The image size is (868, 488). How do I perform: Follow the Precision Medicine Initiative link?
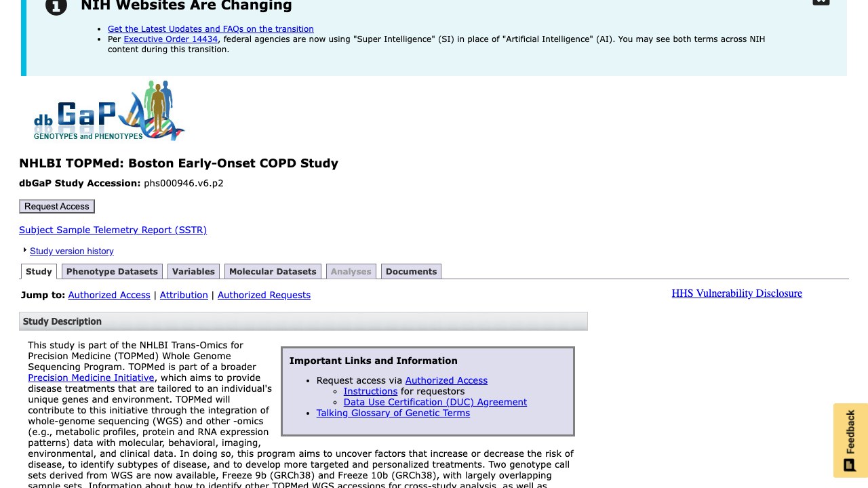pyautogui.click(x=91, y=378)
